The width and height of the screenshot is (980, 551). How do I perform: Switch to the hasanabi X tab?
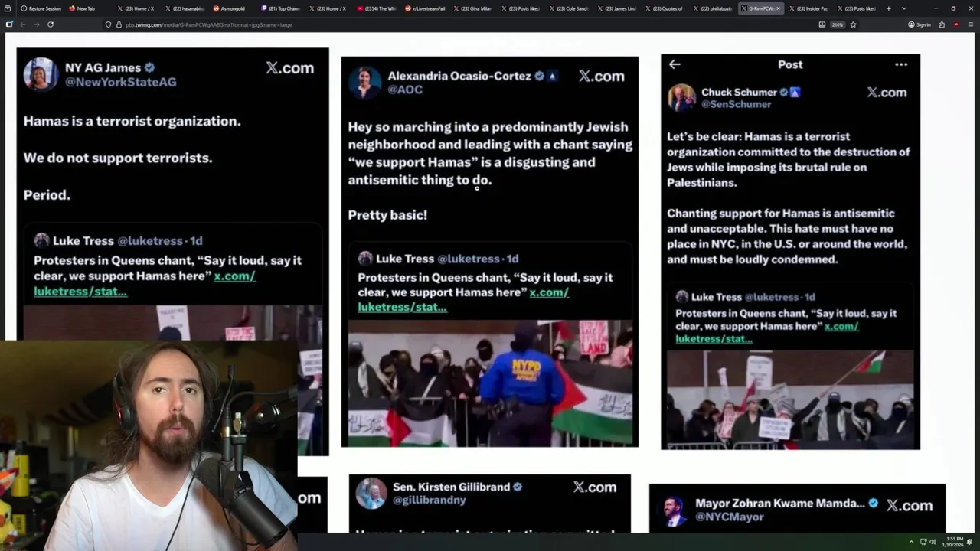185,8
